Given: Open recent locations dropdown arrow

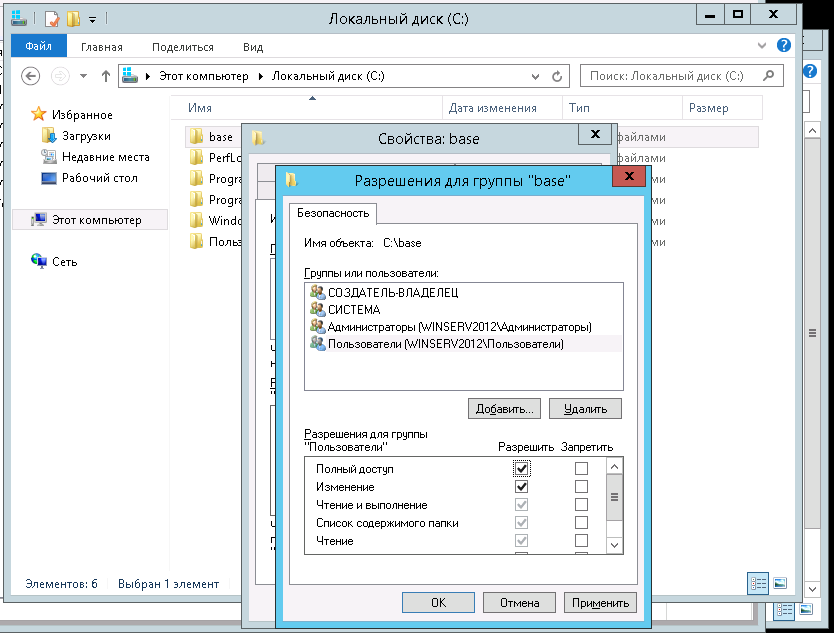Looking at the screenshot, I should (84, 76).
